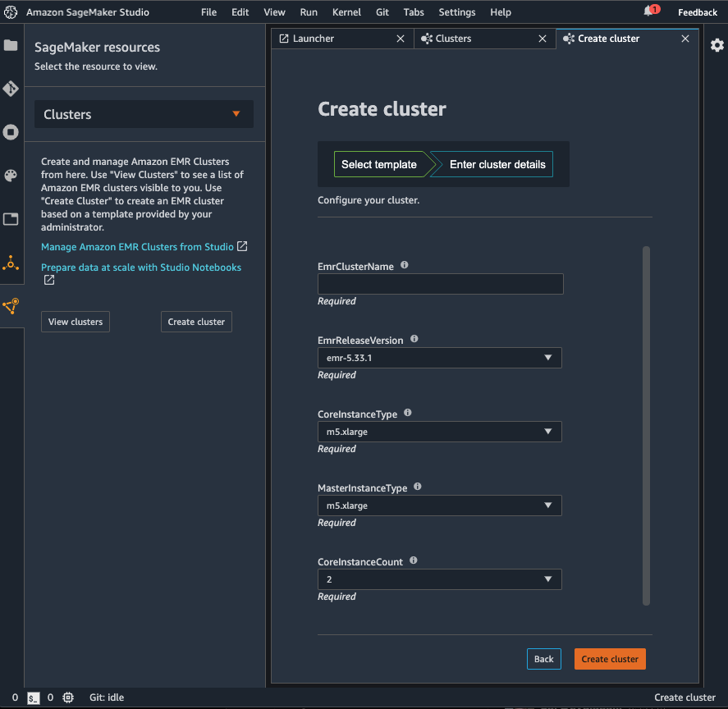Open the Run menu
Screen dimensions: 728x709
pos(309,12)
